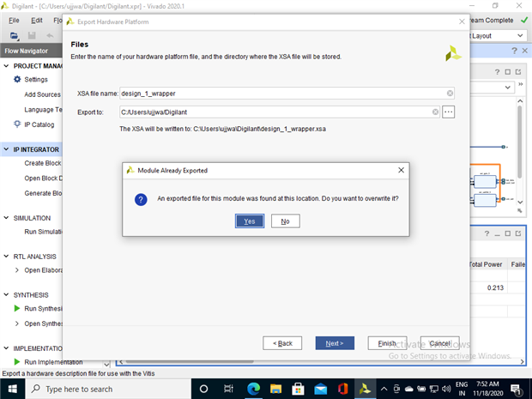The image size is (532, 399).
Task: Click the Windows taskbar search box
Action: coord(108,389)
